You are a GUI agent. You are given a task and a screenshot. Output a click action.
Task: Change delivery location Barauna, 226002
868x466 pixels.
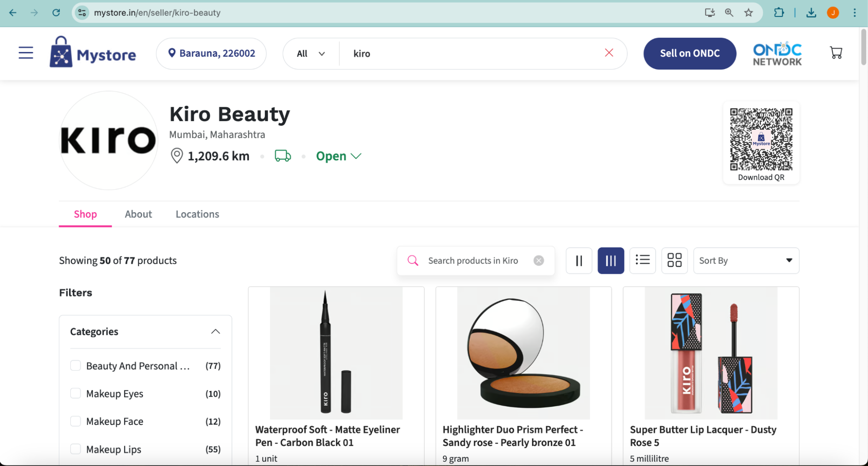[x=211, y=53]
